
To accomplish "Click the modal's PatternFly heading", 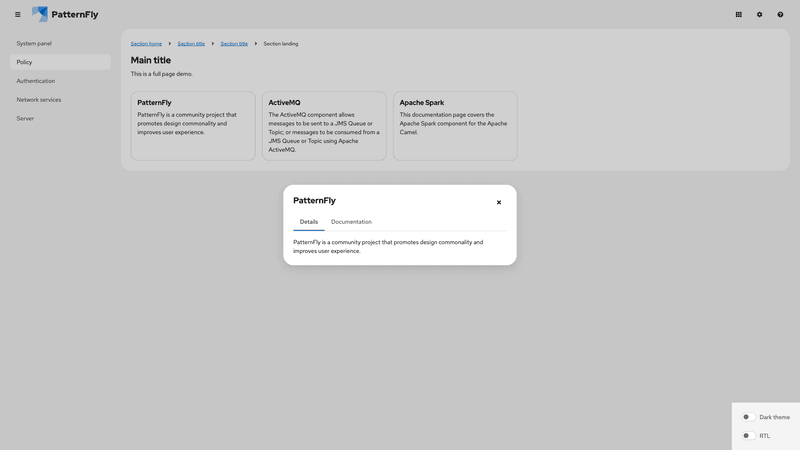I will click(314, 201).
